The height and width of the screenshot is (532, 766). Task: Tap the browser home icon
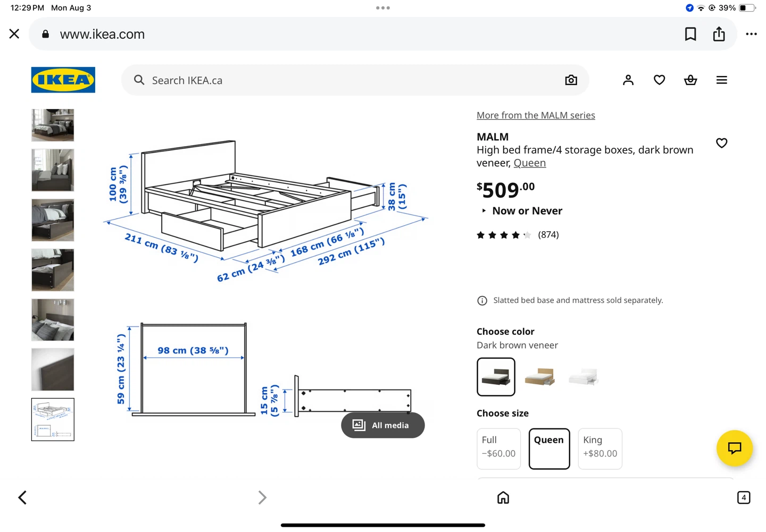(503, 497)
